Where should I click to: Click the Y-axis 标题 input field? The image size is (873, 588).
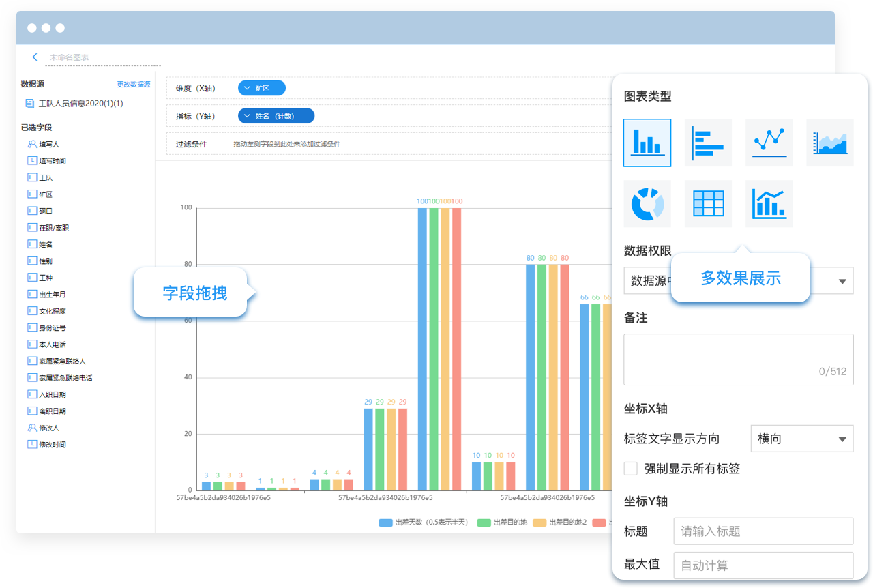[763, 531]
